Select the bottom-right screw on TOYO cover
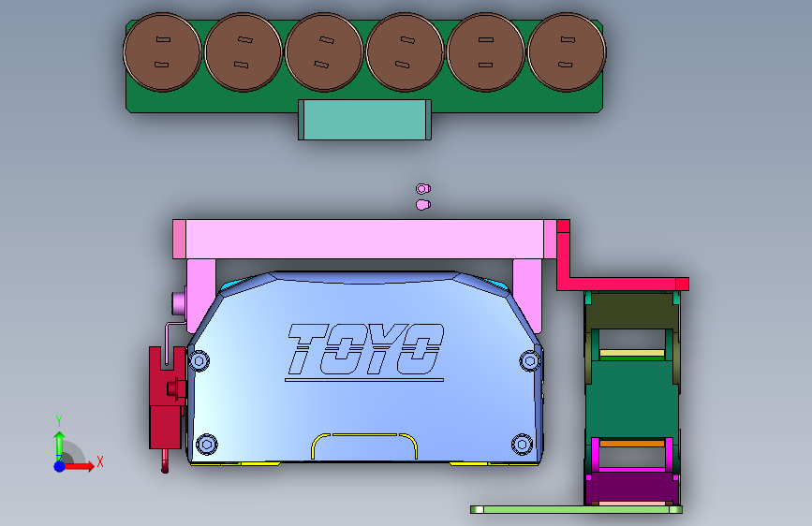The width and height of the screenshot is (812, 526). pyautogui.click(x=522, y=444)
